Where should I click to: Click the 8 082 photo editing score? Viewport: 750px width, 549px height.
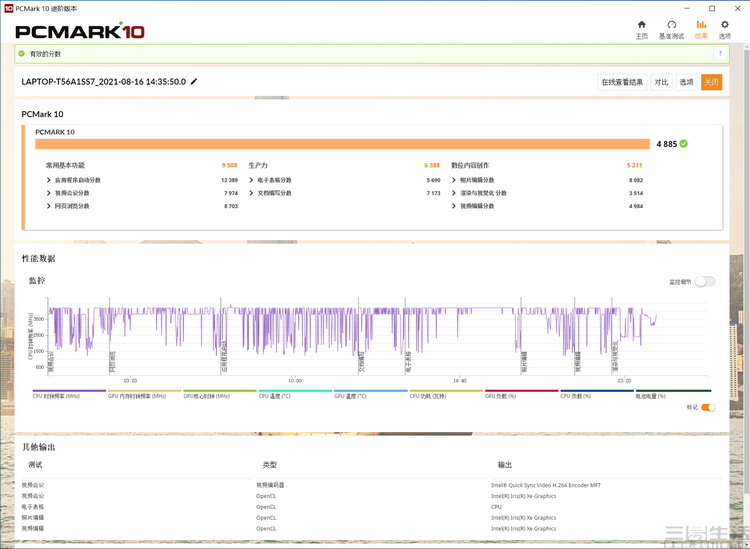(x=636, y=180)
